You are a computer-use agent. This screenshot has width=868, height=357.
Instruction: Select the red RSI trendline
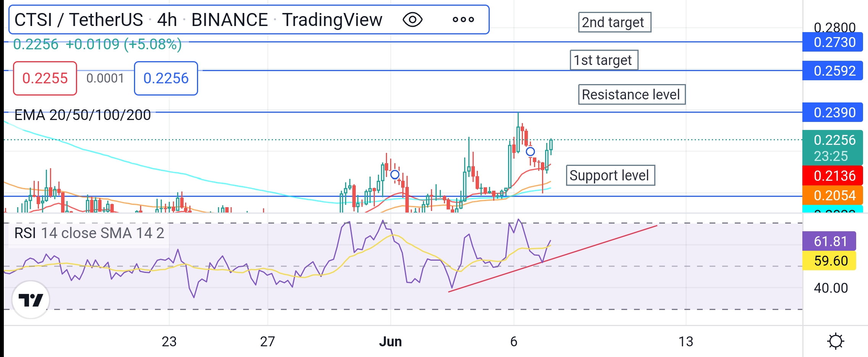[x=553, y=259]
